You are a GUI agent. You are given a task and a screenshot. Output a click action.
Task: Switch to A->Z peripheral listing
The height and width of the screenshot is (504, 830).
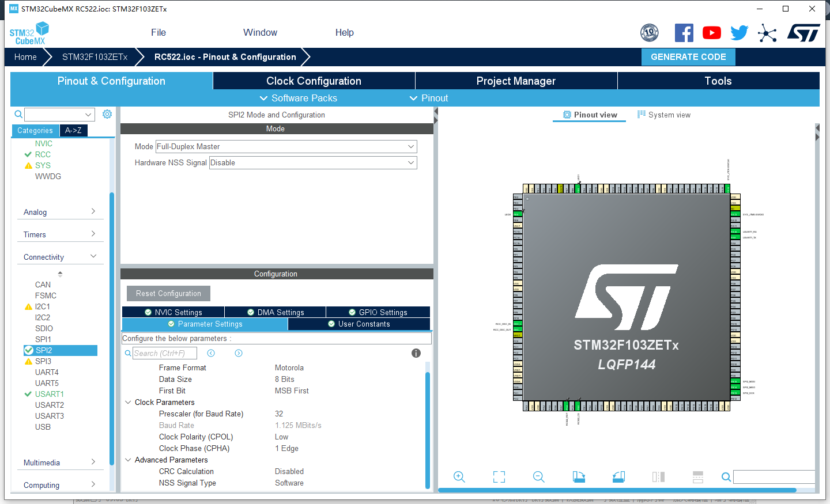point(73,131)
